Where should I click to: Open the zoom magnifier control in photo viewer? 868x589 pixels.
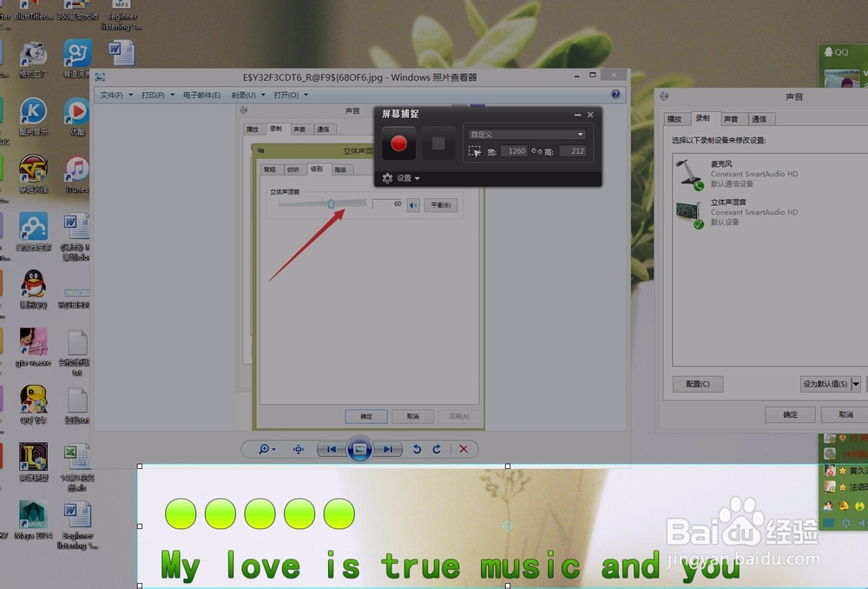click(266, 449)
